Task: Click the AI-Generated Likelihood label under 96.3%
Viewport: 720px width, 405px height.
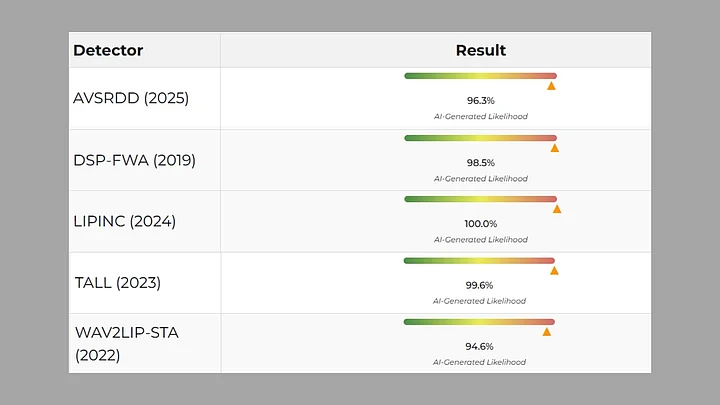Action: [481, 116]
